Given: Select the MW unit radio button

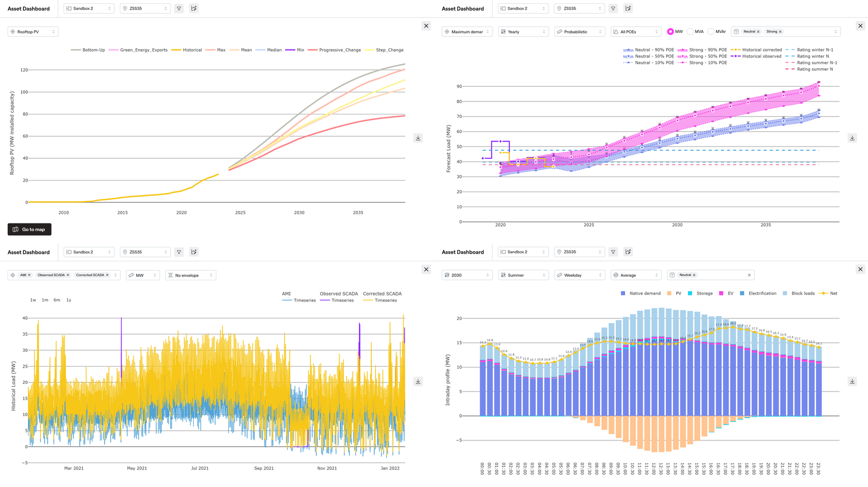Looking at the screenshot, I should coord(671,32).
